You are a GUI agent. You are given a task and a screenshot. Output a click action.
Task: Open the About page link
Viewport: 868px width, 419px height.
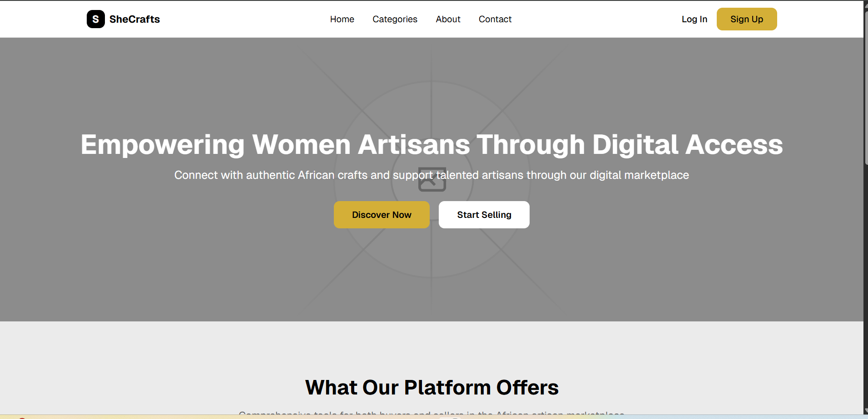[447, 19]
